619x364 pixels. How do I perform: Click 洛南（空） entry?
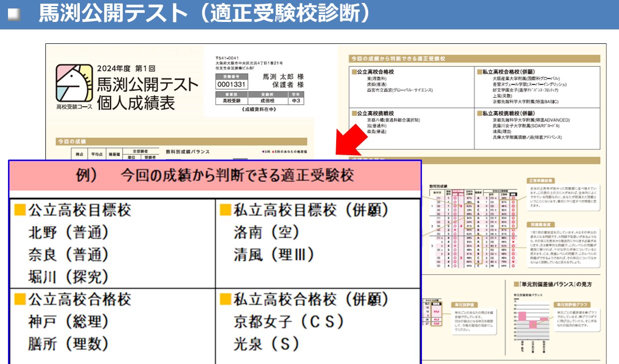click(x=267, y=232)
